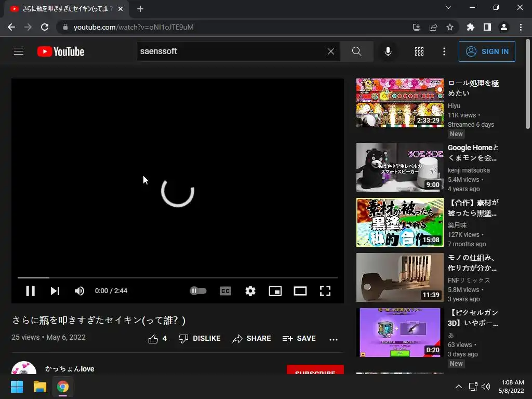Viewport: 532px width, 399px height.
Task: Open the YouTube apps grid
Action: click(419, 51)
